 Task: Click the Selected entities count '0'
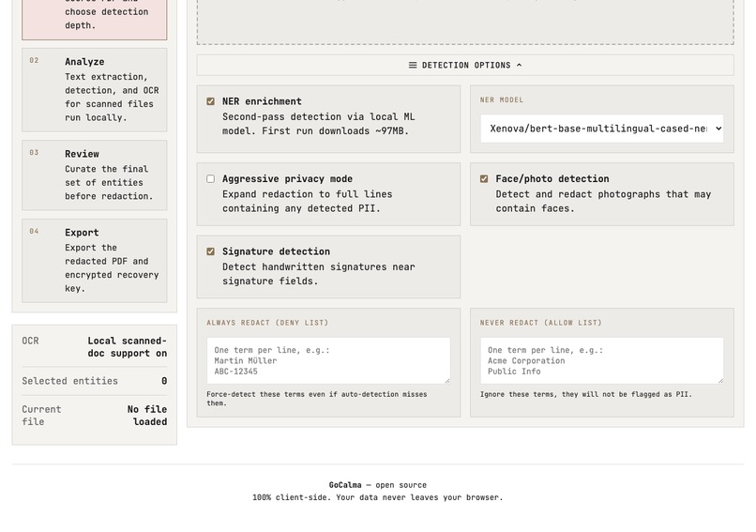pos(164,381)
